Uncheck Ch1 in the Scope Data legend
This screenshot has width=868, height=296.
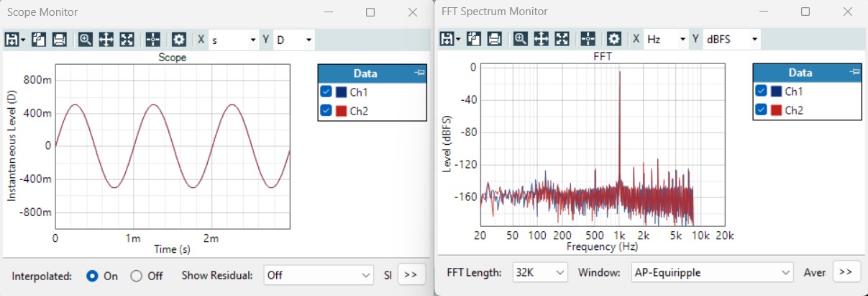point(326,91)
